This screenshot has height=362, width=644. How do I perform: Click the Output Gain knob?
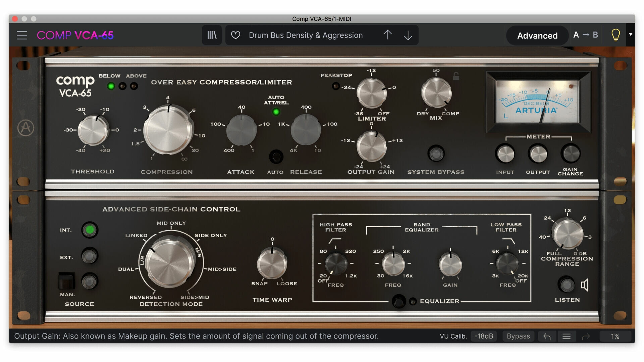pyautogui.click(x=371, y=146)
